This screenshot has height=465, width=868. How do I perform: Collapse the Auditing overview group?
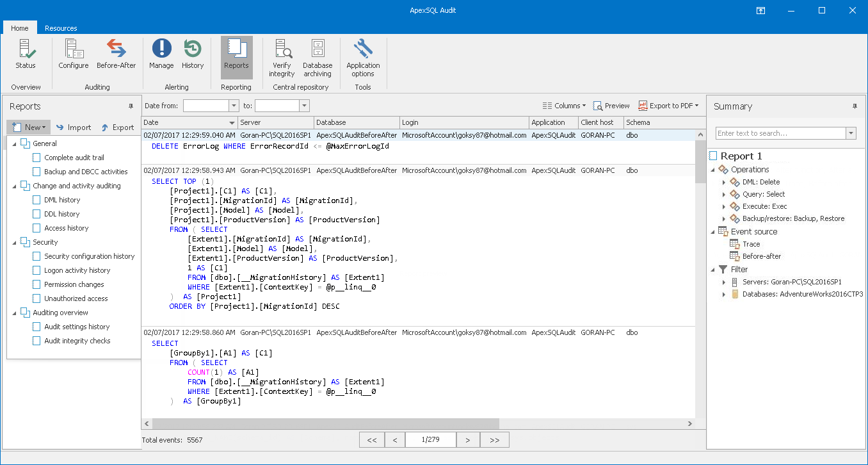pos(14,313)
